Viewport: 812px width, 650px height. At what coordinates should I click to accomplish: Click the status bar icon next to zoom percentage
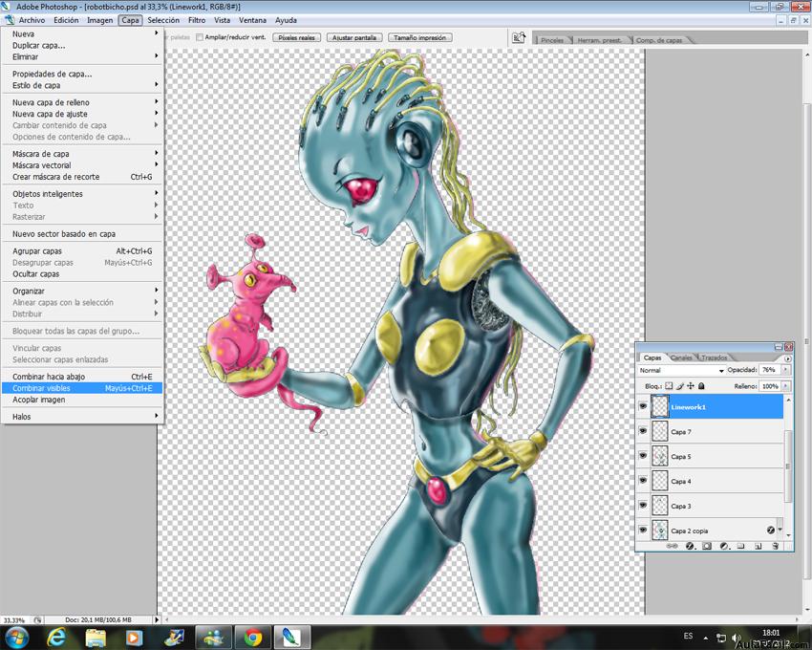38,620
